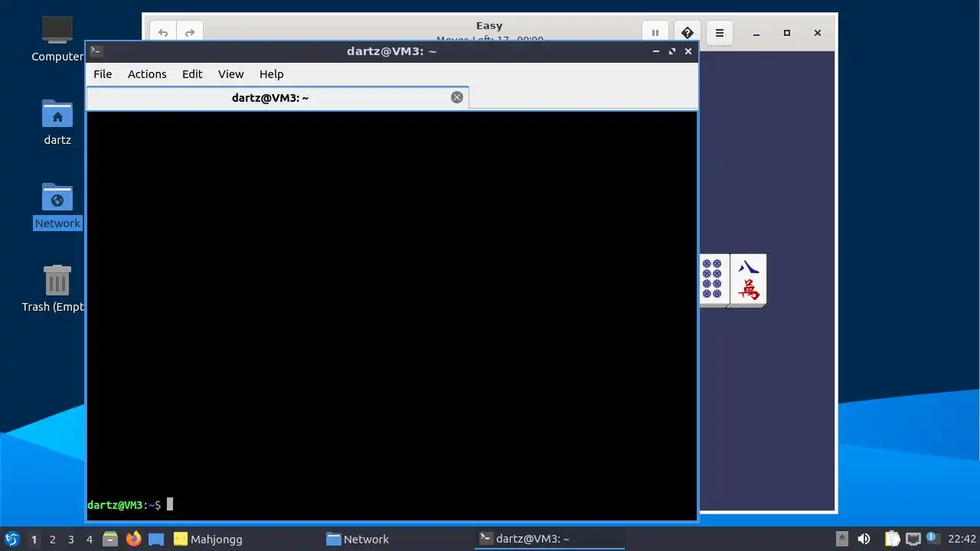980x551 pixels.
Task: Open the terminal View menu
Action: pyautogui.click(x=230, y=74)
